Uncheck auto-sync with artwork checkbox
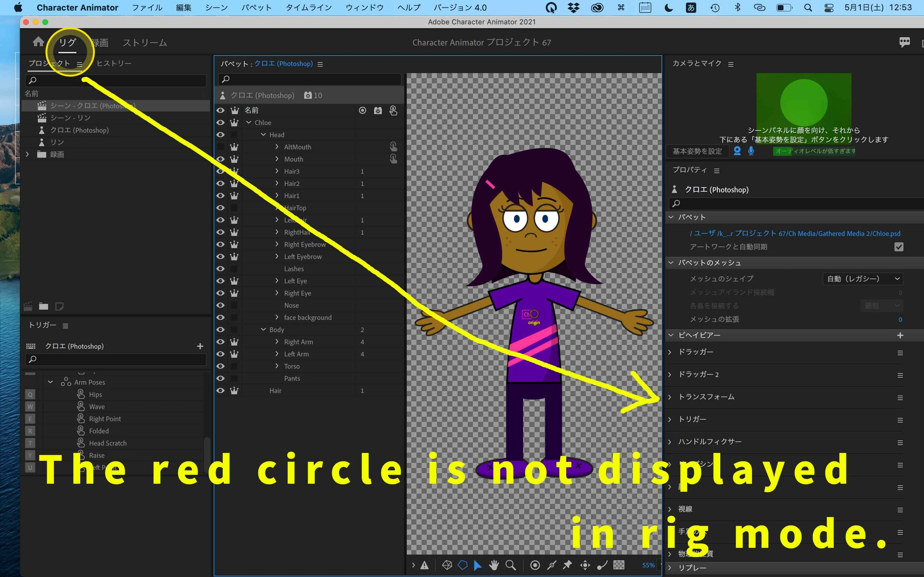924x577 pixels. (x=898, y=247)
